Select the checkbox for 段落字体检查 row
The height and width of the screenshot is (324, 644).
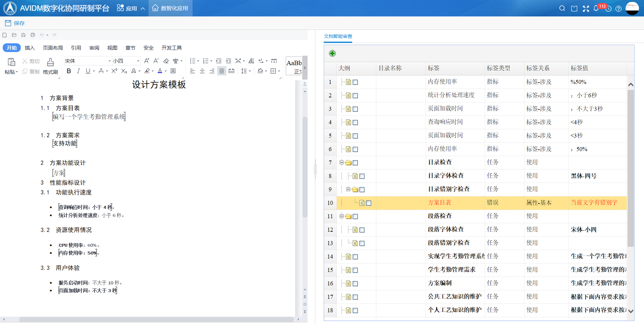(362, 230)
